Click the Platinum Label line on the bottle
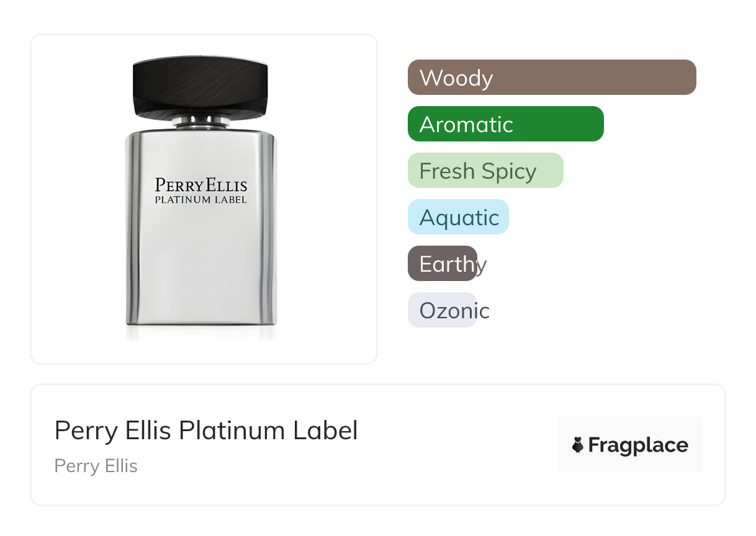The height and width of the screenshot is (536, 756). pyautogui.click(x=201, y=200)
